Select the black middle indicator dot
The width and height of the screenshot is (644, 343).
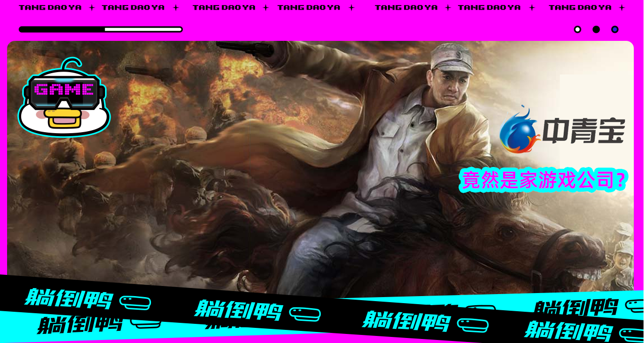click(x=596, y=29)
